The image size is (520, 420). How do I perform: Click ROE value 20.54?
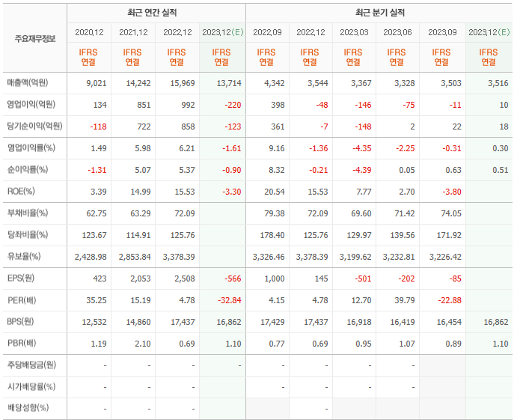point(275,192)
